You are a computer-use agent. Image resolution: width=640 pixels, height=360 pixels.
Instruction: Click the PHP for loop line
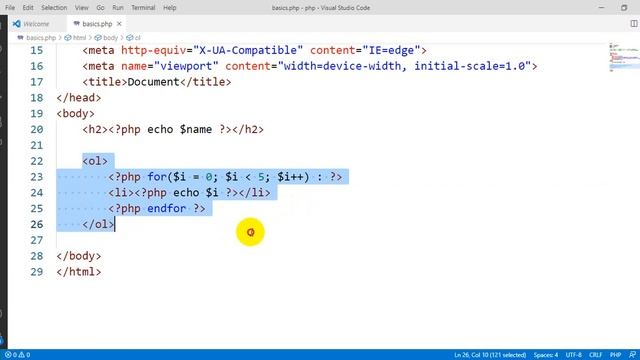click(225, 177)
